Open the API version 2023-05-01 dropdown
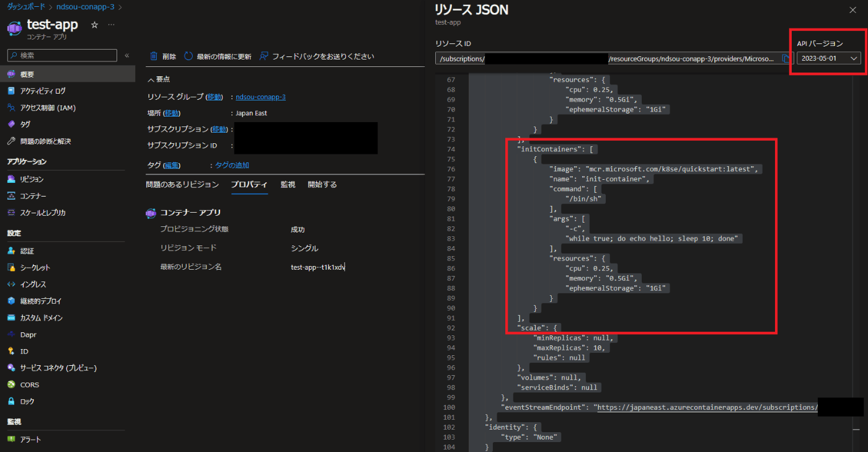The width and height of the screenshot is (868, 452). (x=829, y=58)
